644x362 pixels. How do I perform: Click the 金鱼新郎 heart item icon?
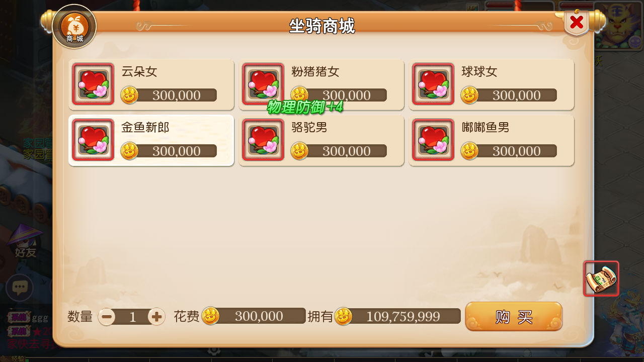click(93, 140)
